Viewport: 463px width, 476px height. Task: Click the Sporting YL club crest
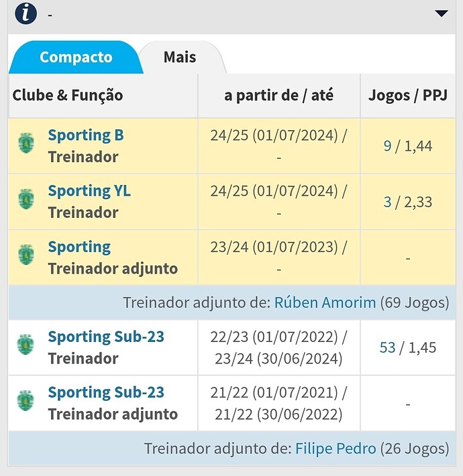[26, 198]
